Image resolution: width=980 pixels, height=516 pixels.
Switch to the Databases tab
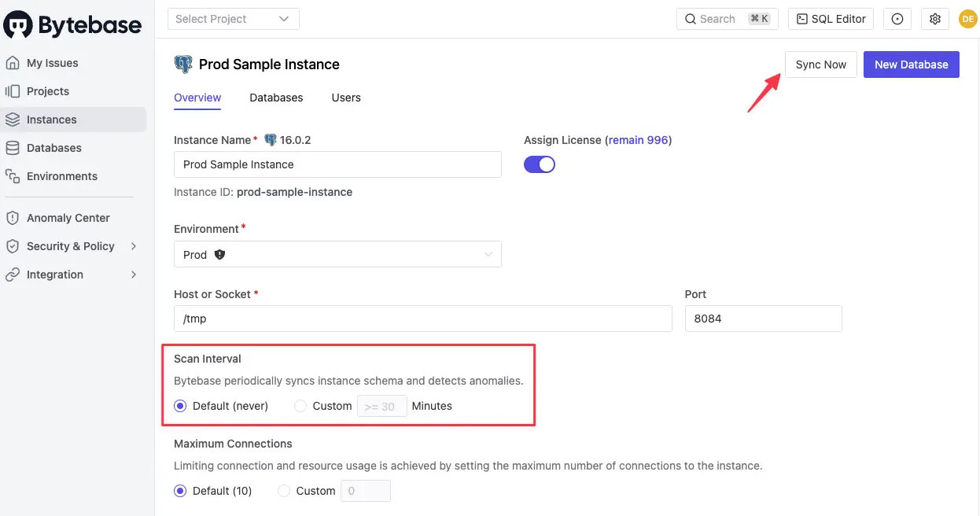point(276,98)
